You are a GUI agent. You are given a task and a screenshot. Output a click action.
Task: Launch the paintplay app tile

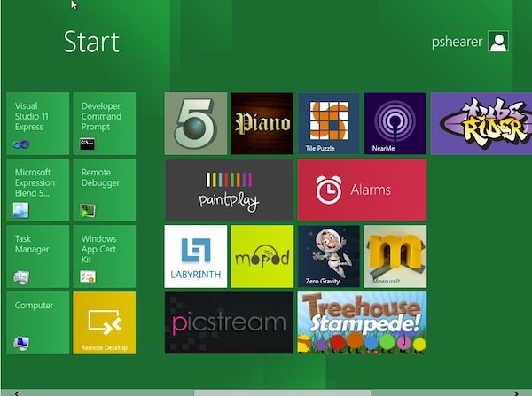[229, 190]
